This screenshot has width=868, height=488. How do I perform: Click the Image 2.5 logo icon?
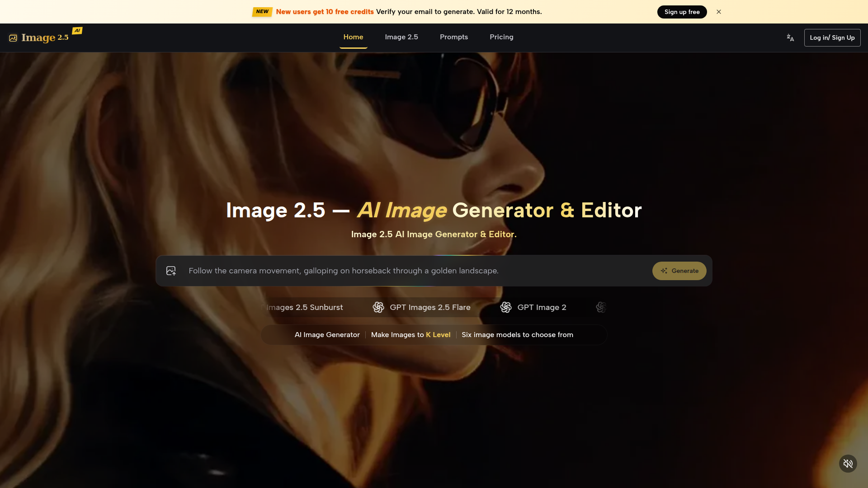[13, 38]
